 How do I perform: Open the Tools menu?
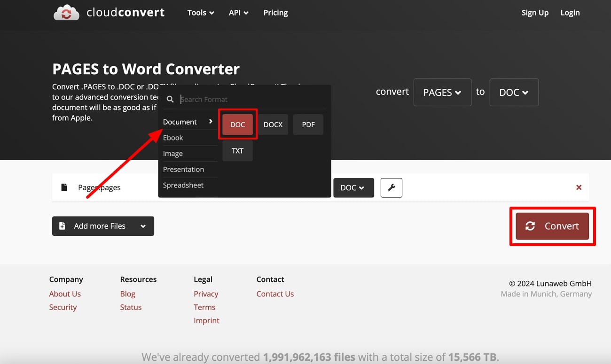(x=201, y=13)
